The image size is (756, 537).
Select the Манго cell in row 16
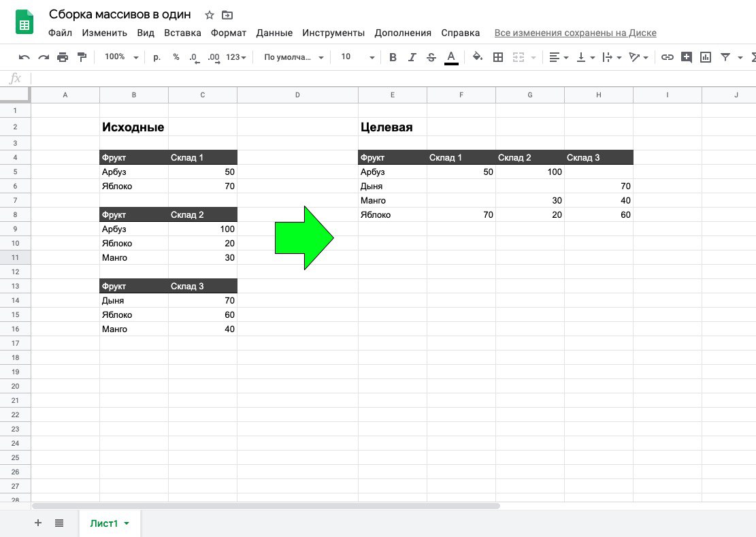point(134,329)
